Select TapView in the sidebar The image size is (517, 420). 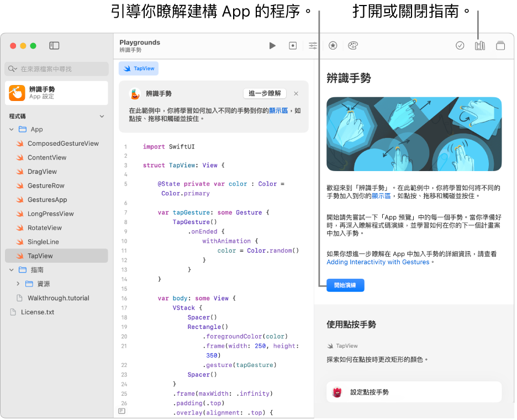click(56, 256)
